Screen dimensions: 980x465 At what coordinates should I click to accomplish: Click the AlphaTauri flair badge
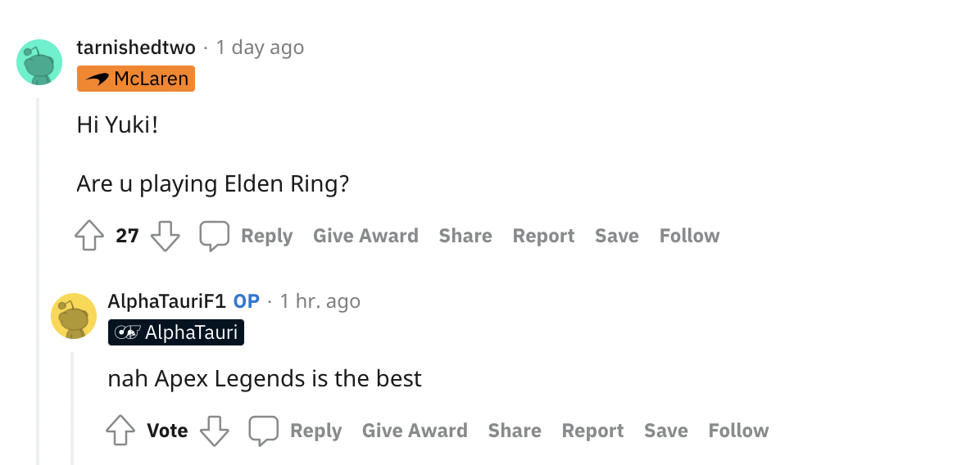tap(176, 332)
